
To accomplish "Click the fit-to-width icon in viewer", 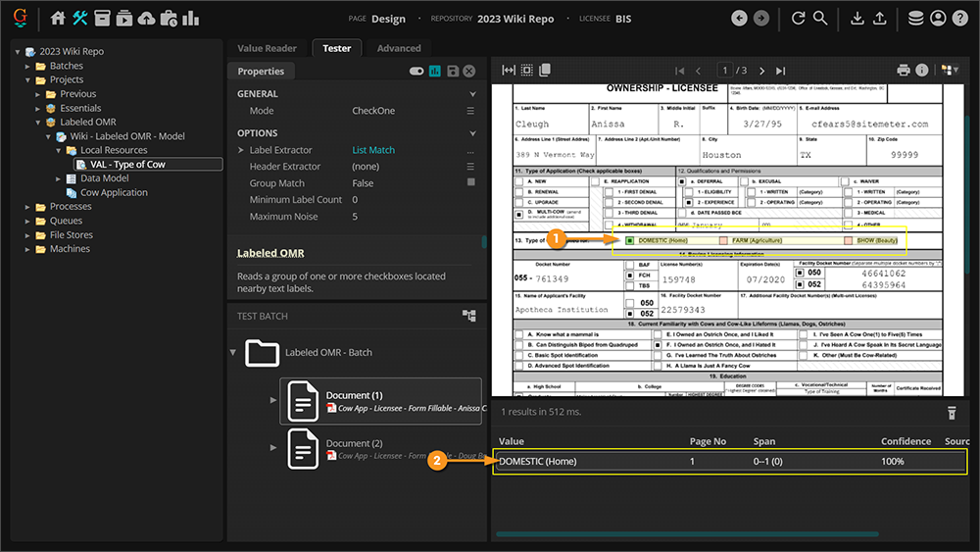I will coord(509,71).
